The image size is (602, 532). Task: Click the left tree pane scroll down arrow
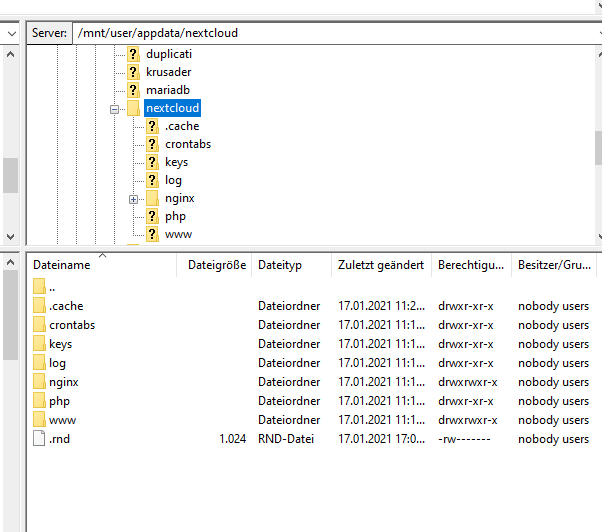tap(11, 236)
